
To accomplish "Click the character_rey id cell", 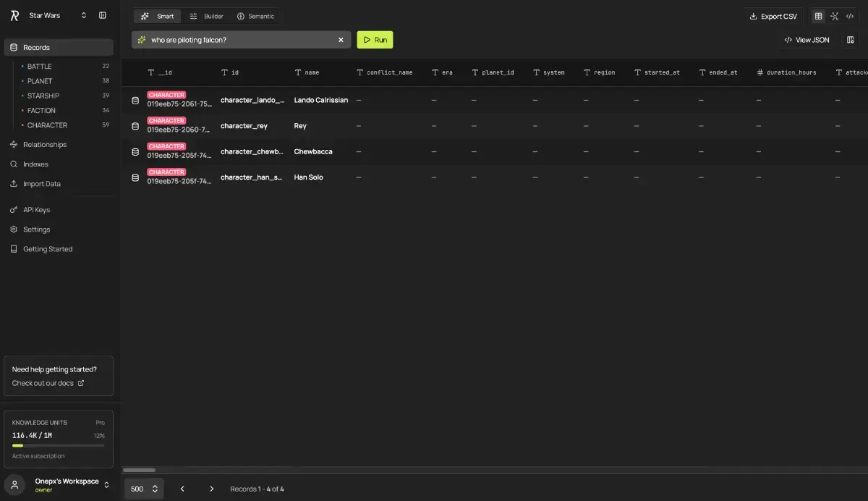I will (x=244, y=126).
